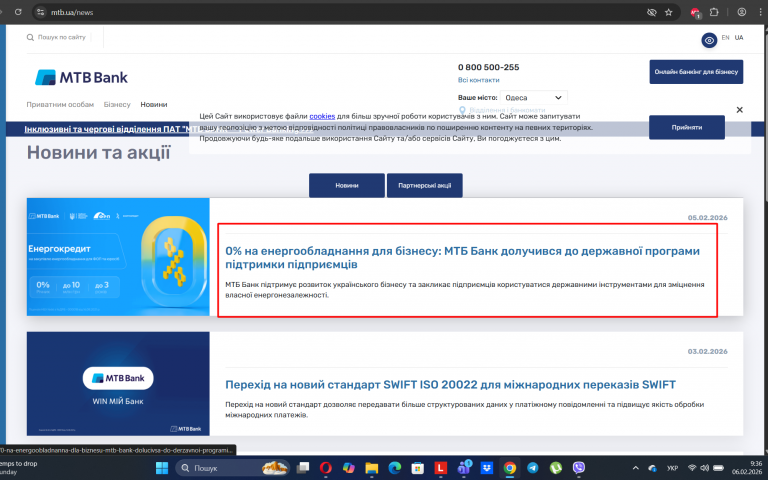768x480 pixels.
Task: Open File Explorer from the taskbar
Action: [x=372, y=468]
